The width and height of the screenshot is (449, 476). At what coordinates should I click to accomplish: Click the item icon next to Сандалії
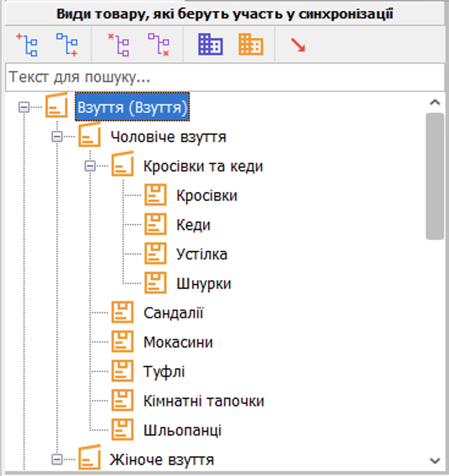(122, 312)
